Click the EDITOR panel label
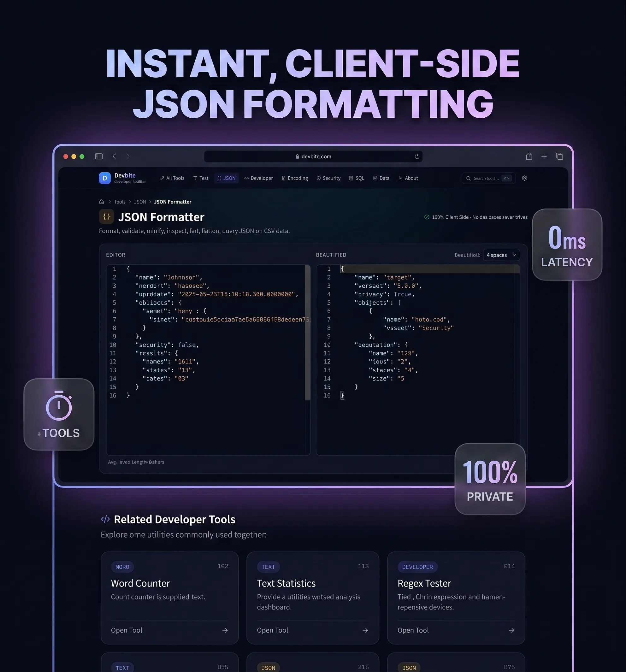The width and height of the screenshot is (626, 672). coord(115,255)
